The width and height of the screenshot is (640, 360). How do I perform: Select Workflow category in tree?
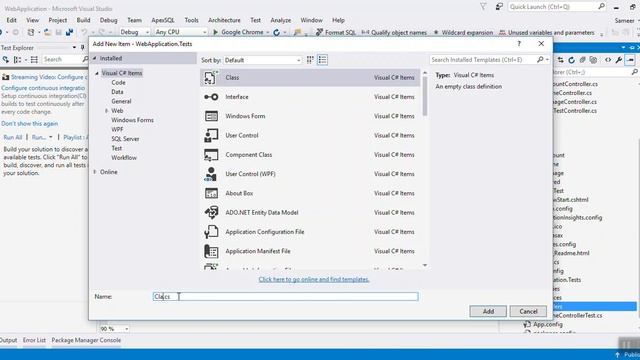[x=124, y=158]
